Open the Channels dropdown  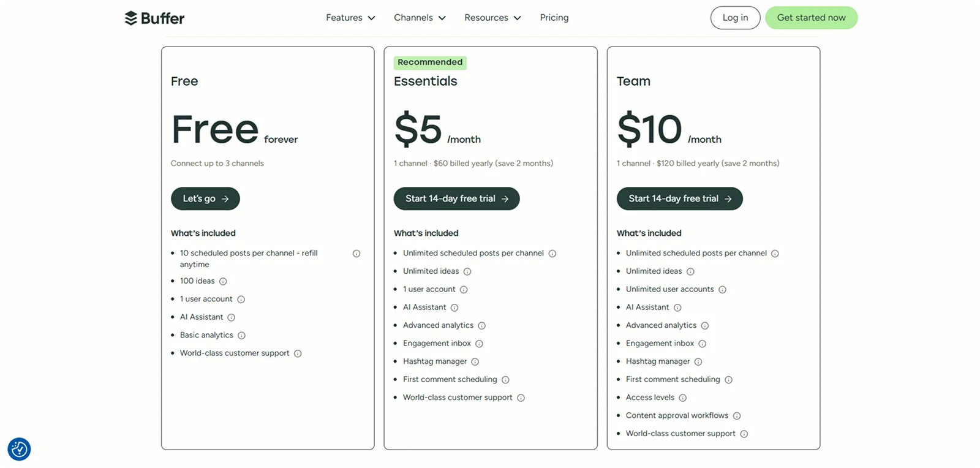coord(419,18)
